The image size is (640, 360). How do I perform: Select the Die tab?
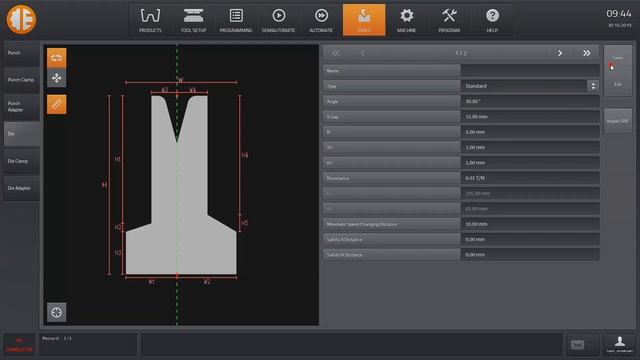[22, 134]
